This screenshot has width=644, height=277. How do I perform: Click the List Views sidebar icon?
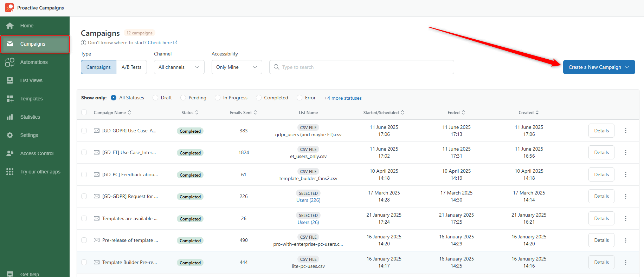click(x=10, y=80)
